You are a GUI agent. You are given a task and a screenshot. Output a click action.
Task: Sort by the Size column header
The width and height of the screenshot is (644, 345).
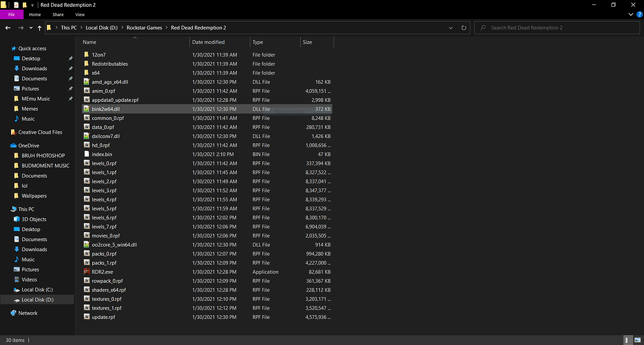[x=317, y=42]
